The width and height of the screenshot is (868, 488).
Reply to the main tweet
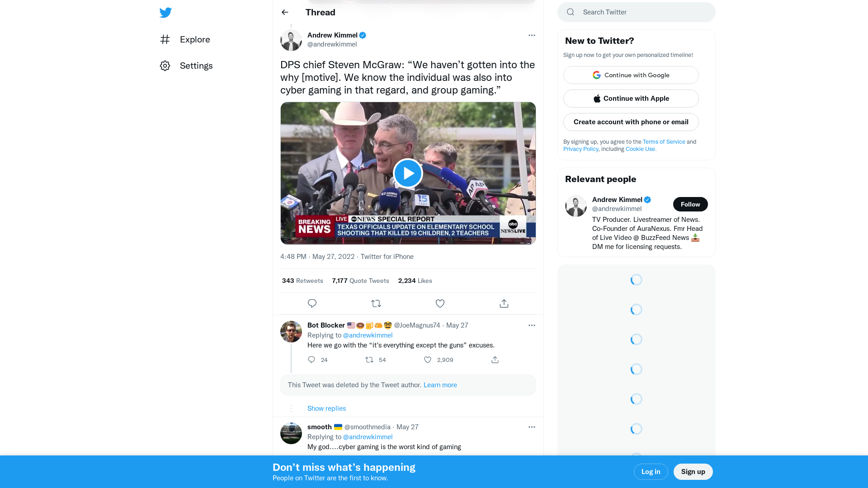coord(312,303)
